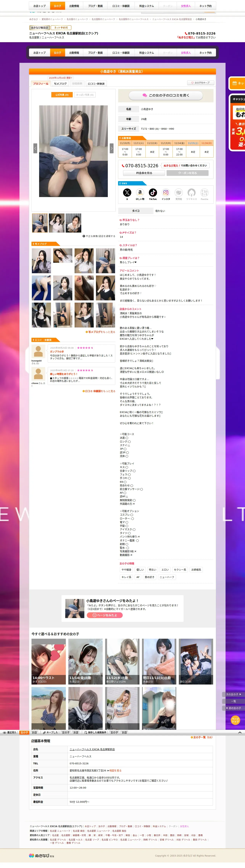Viewport: 245px width, 868px height.
Task: Open recommended card 明日11/11(火)出勤
Action: [159, 661]
